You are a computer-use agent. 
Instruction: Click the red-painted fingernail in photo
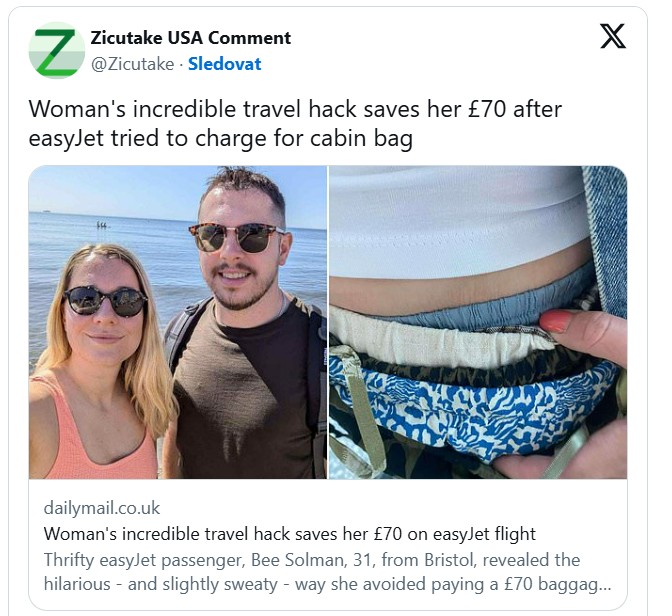tap(555, 321)
